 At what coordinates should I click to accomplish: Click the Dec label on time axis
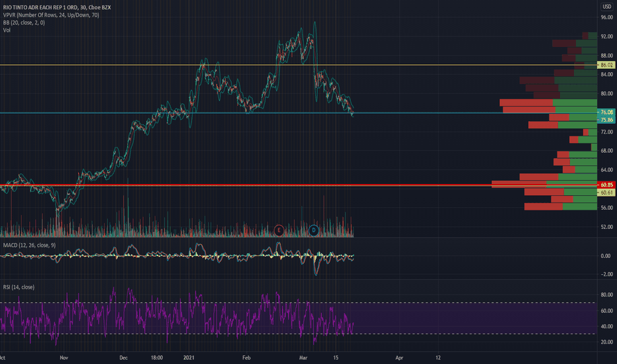[123, 357]
